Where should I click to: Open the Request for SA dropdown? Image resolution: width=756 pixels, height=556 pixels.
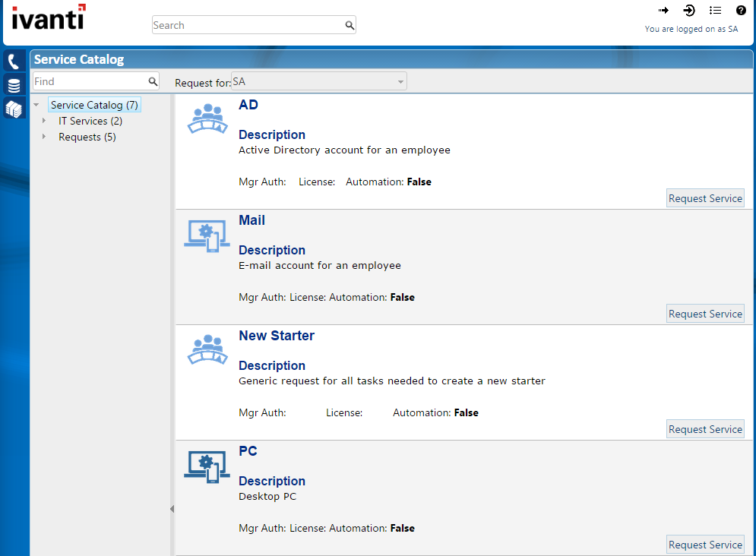[318, 81]
